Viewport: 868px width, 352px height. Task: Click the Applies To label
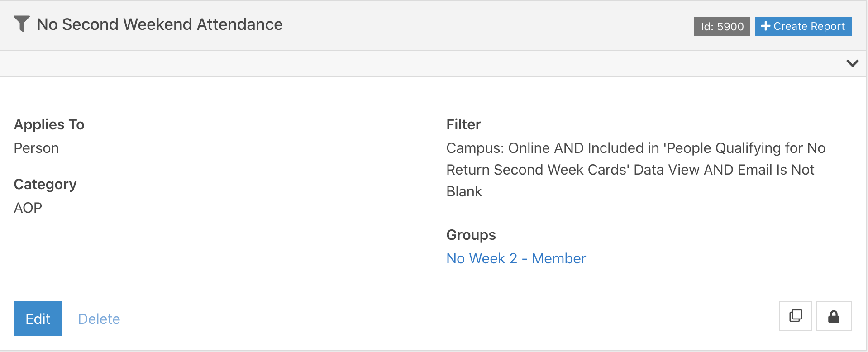click(x=49, y=124)
